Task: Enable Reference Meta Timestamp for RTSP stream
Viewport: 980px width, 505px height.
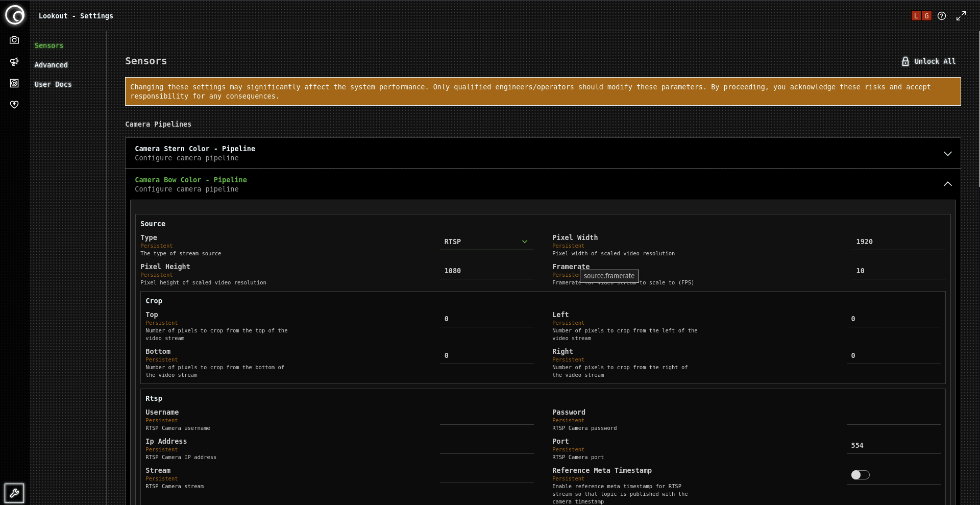Action: pos(860,475)
